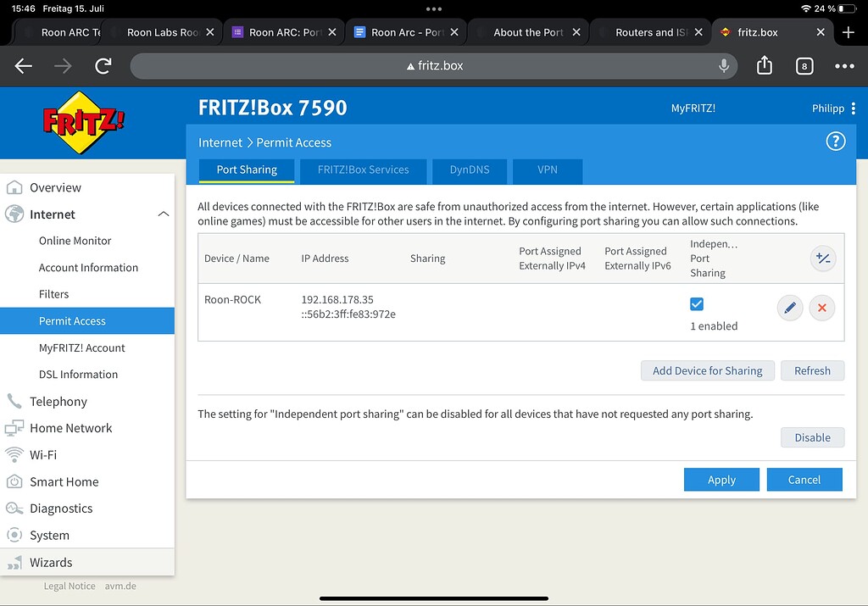Click the FRITZ! logo
Viewport: 868px width, 606px height.
pos(83,122)
